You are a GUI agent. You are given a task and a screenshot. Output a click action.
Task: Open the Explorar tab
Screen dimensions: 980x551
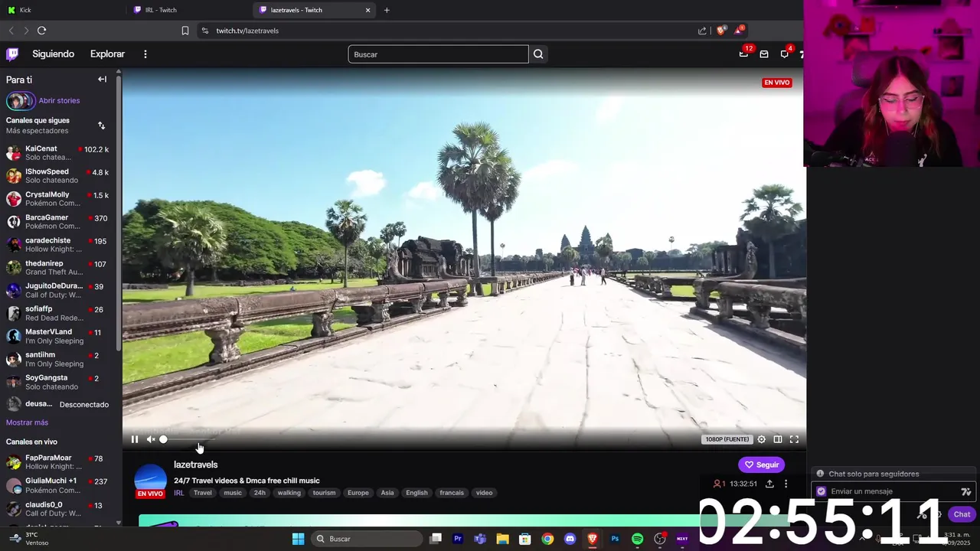(107, 54)
